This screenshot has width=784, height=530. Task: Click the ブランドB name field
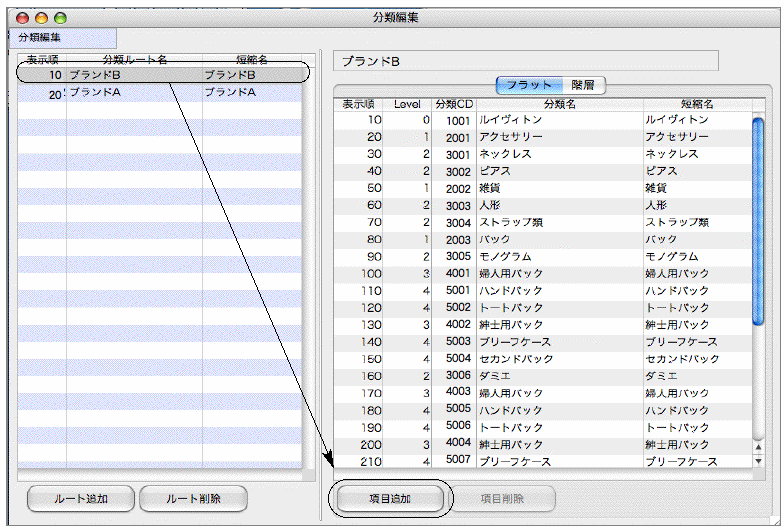click(526, 61)
